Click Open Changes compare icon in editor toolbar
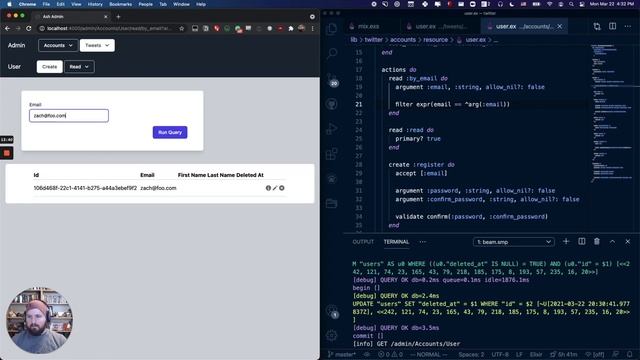The width and height of the screenshot is (640, 360). coord(597,26)
